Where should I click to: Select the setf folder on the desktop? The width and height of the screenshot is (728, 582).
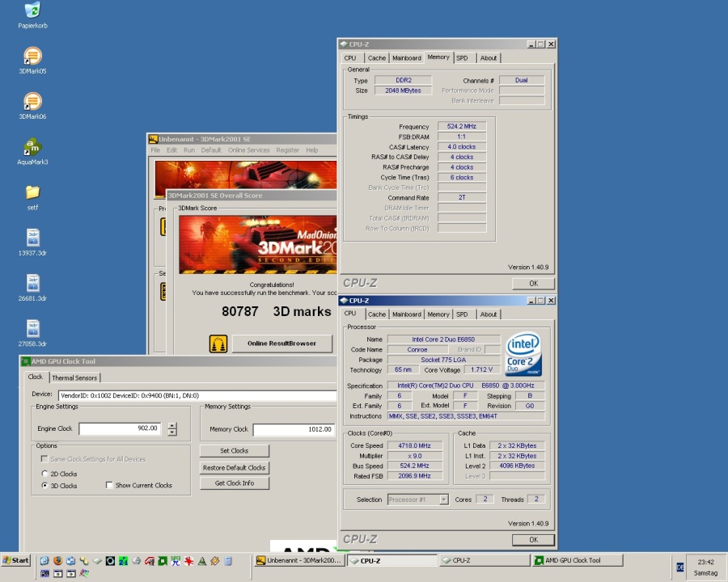tap(32, 192)
